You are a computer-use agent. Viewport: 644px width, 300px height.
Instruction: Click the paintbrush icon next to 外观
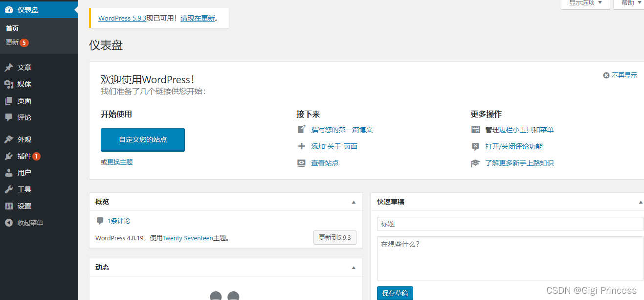coord(9,139)
